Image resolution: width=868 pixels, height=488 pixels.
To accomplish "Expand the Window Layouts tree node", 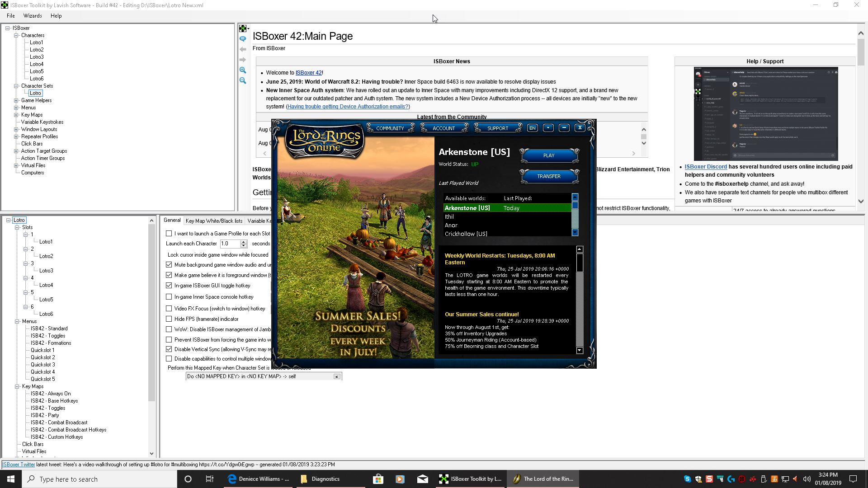I will [16, 129].
